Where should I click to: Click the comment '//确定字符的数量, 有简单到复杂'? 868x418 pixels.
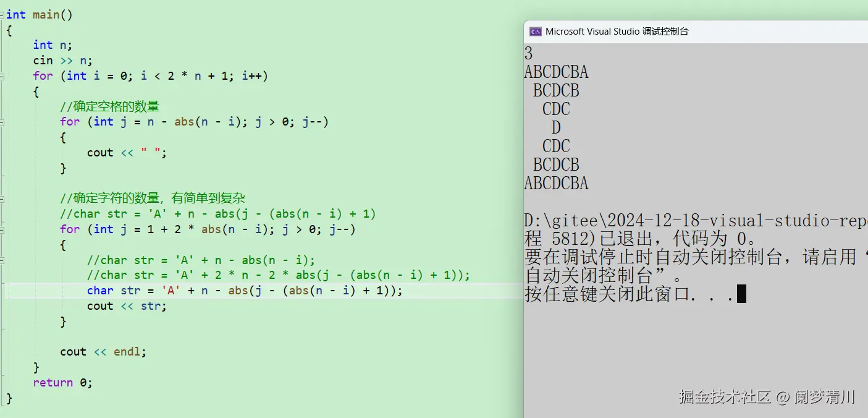(153, 198)
